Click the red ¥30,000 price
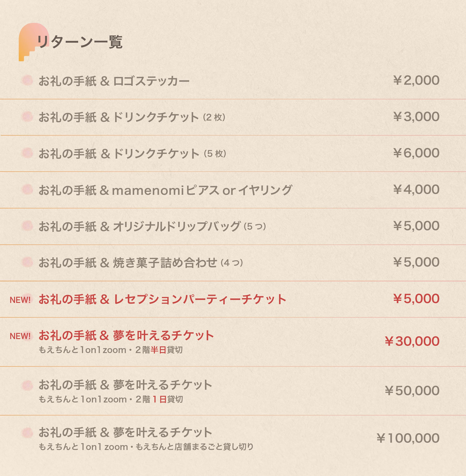Viewport: 466px width, 476px height. (x=412, y=341)
